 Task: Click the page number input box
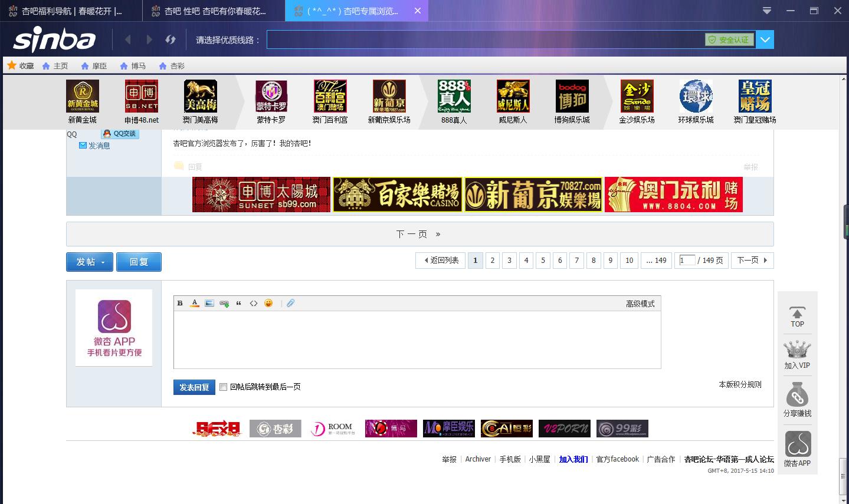[x=687, y=260]
